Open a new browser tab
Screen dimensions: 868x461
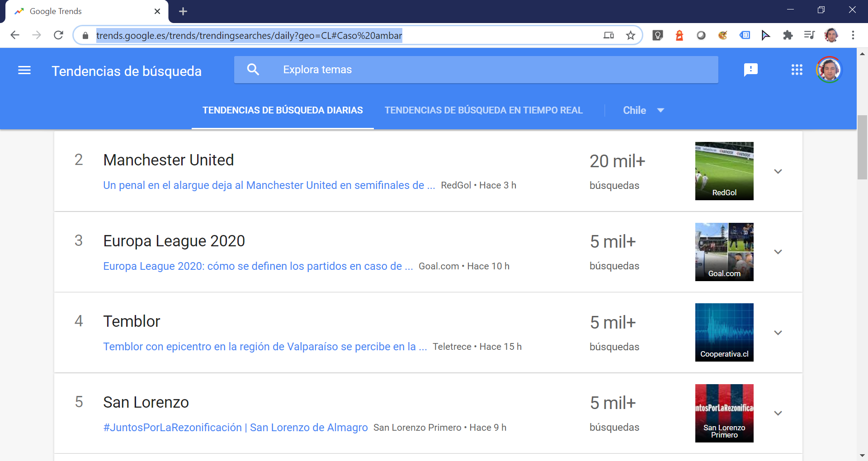[x=183, y=11]
